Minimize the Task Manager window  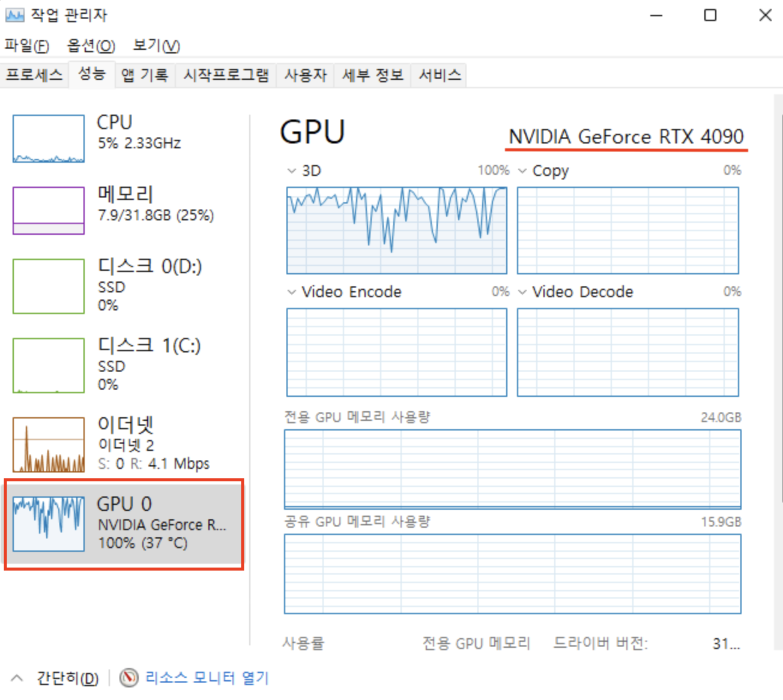(656, 15)
